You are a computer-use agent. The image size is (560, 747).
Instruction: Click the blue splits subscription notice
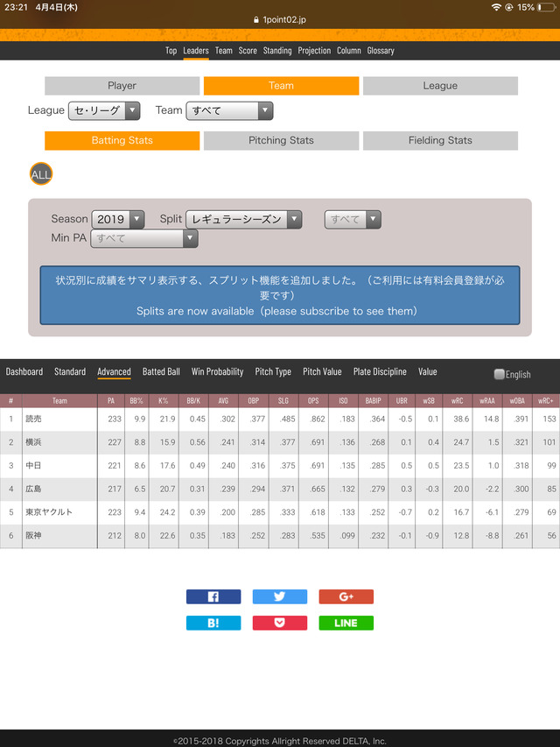pos(280,295)
